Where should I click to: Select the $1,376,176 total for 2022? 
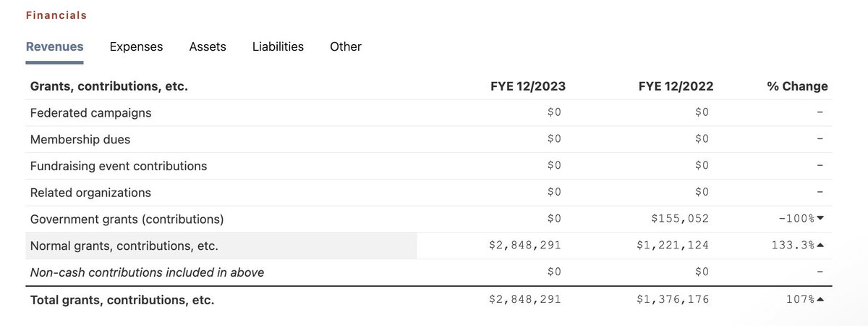673,299
